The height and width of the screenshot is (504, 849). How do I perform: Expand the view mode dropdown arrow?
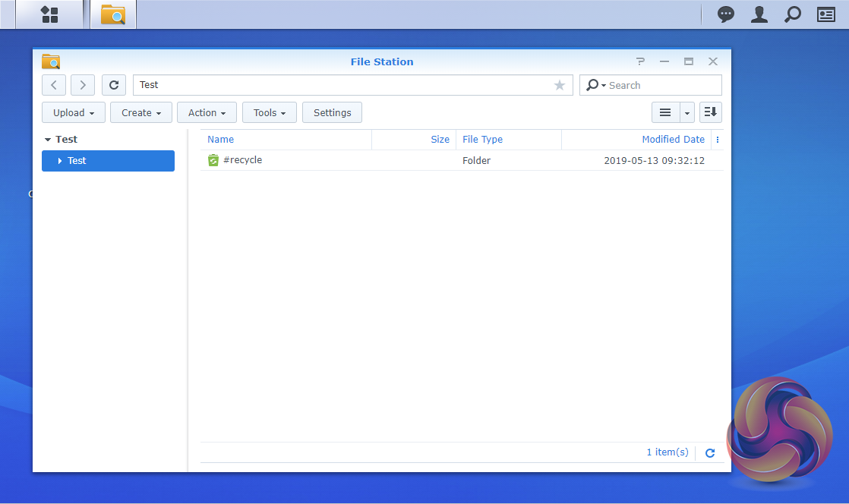[x=687, y=112]
